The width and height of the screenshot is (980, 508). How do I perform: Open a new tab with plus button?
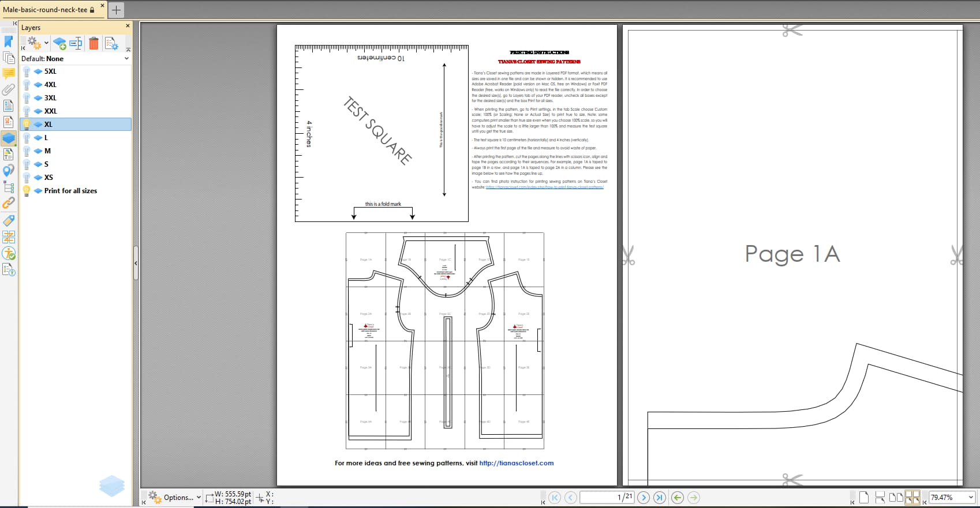[x=116, y=10]
